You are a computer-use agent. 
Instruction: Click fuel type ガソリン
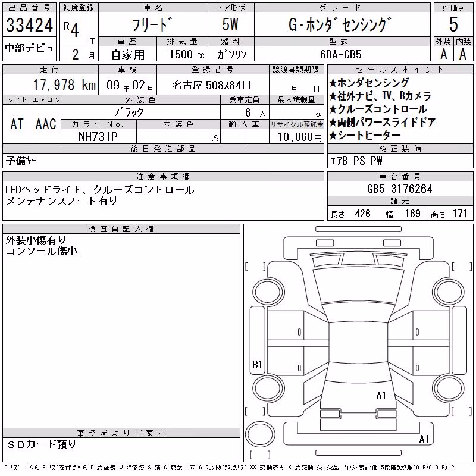pyautogui.click(x=231, y=54)
